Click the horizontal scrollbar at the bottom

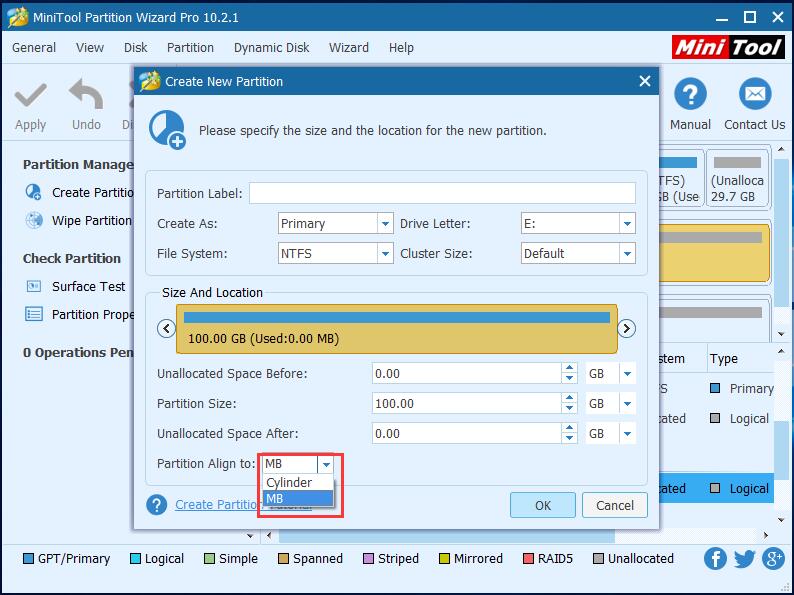[447, 535]
